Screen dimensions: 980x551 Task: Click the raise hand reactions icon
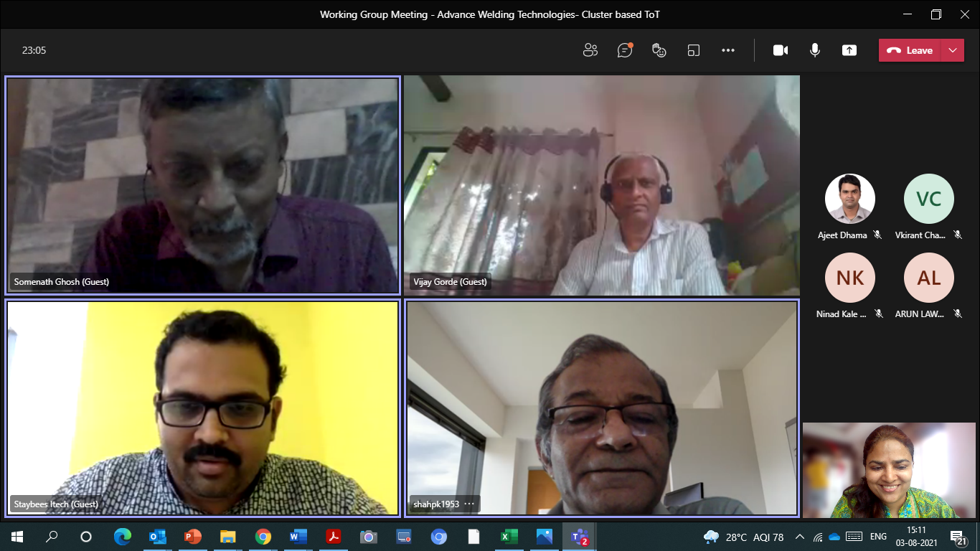(x=659, y=50)
